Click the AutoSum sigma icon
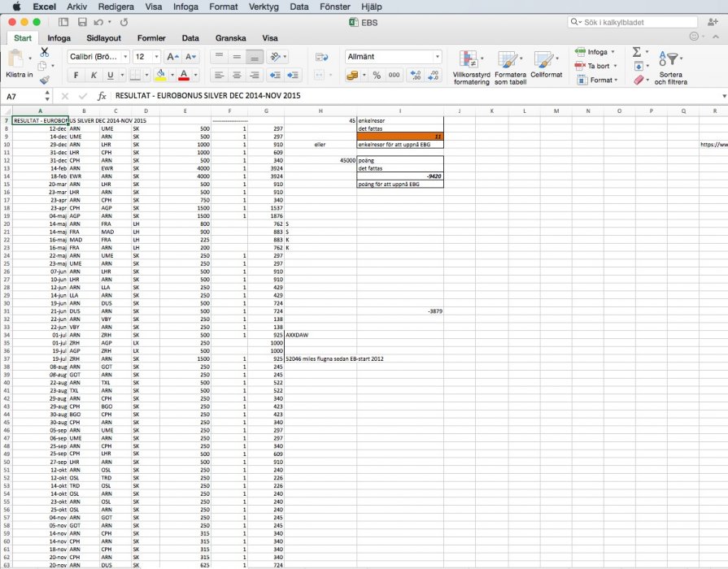The width and height of the screenshot is (728, 569). click(636, 52)
